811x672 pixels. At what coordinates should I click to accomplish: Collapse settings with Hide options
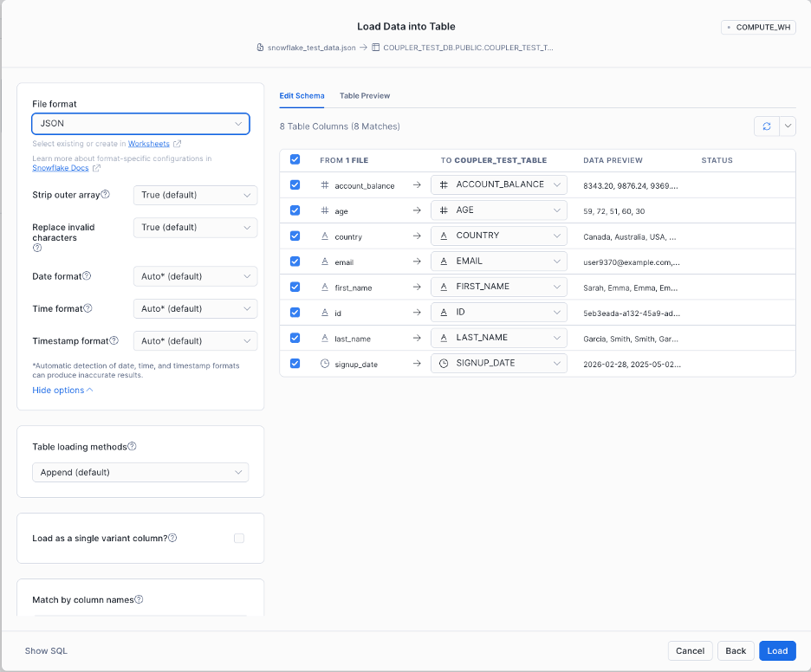[x=62, y=391]
